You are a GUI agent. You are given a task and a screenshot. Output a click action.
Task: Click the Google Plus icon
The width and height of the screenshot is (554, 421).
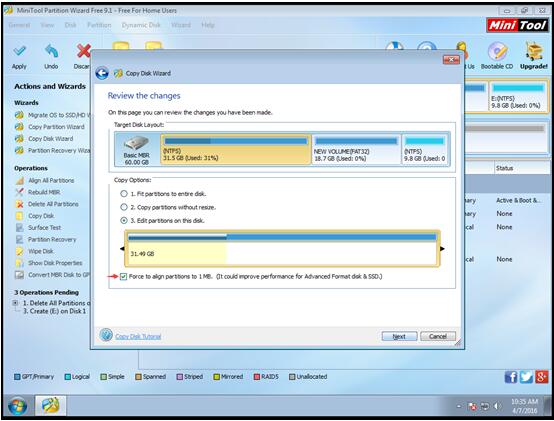click(541, 377)
